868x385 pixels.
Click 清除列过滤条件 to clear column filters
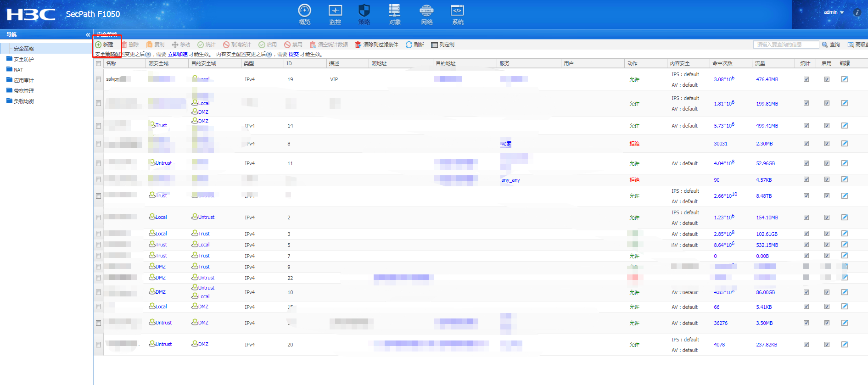click(376, 45)
